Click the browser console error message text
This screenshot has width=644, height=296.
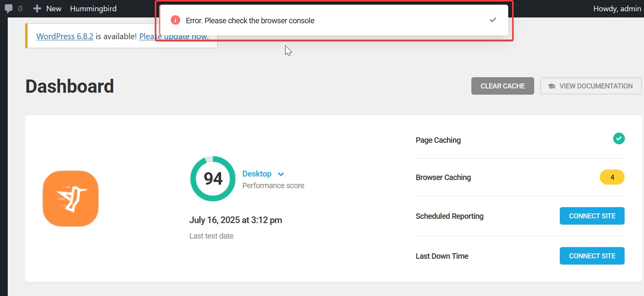coord(250,21)
